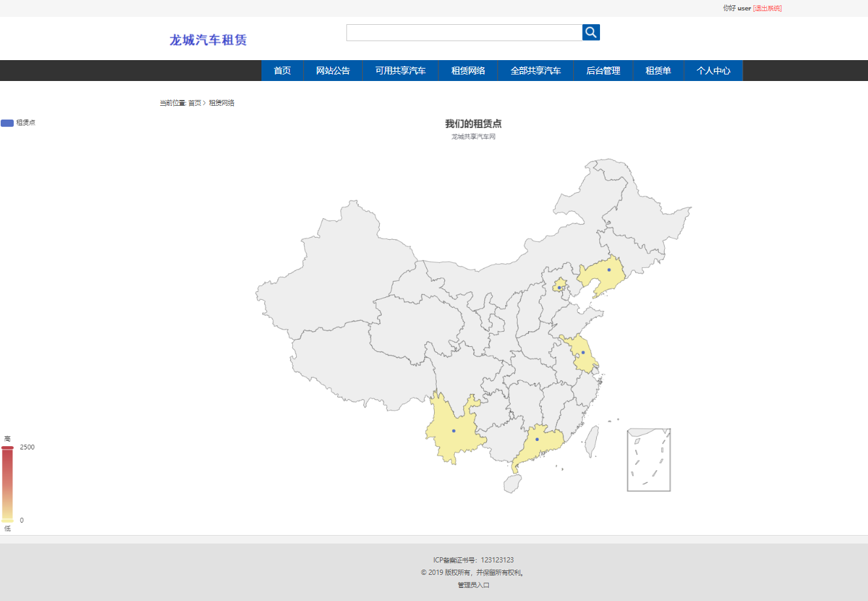Screen dimensions: 868x601
Task: Click the color gradient heat legend bar
Action: (x=8, y=483)
